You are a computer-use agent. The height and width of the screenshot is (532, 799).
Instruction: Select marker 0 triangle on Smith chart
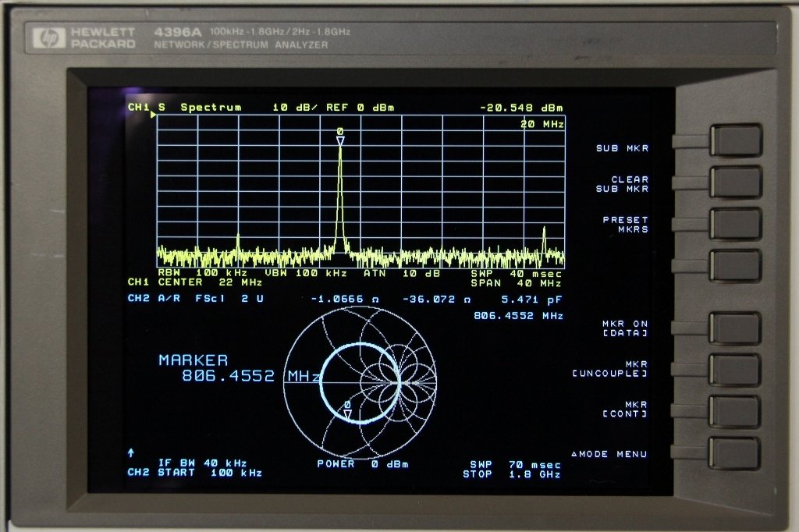(348, 413)
